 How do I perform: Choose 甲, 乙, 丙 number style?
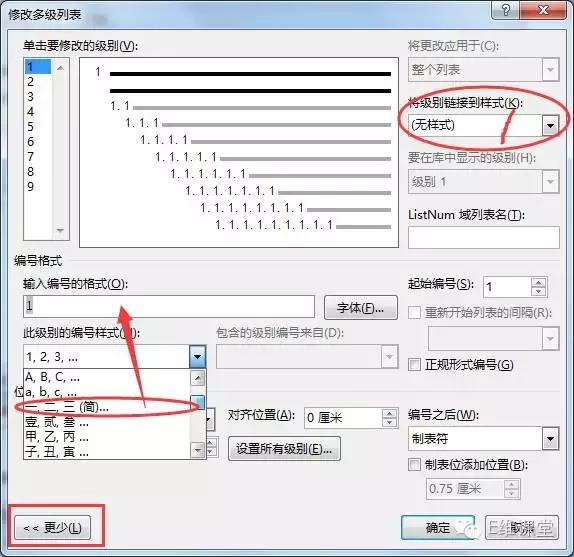point(107,437)
